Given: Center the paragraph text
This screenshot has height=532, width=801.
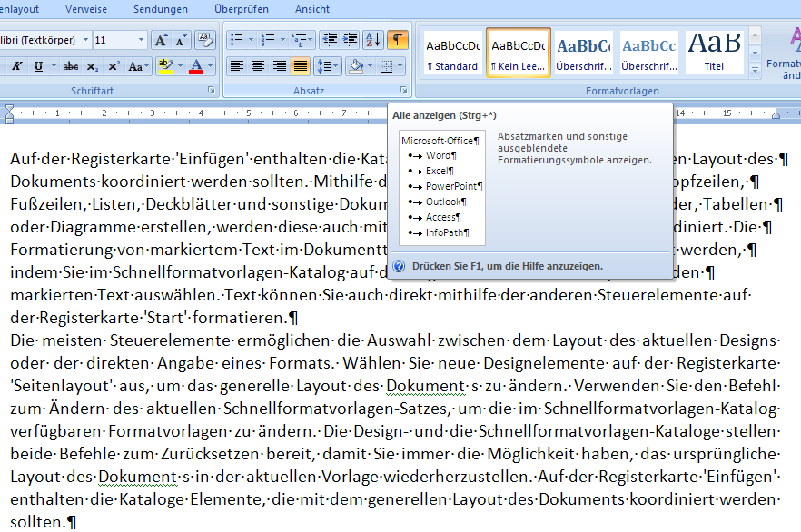Looking at the screenshot, I should 258,66.
